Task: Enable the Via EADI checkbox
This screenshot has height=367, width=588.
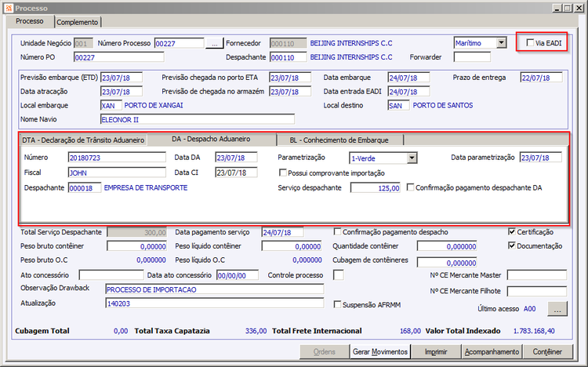Action: 530,43
